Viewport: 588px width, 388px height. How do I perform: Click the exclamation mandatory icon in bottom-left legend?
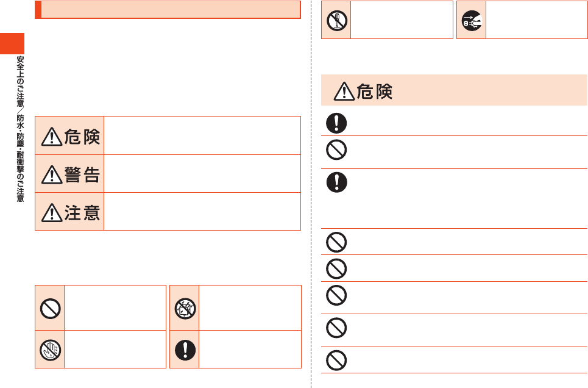coord(185,350)
